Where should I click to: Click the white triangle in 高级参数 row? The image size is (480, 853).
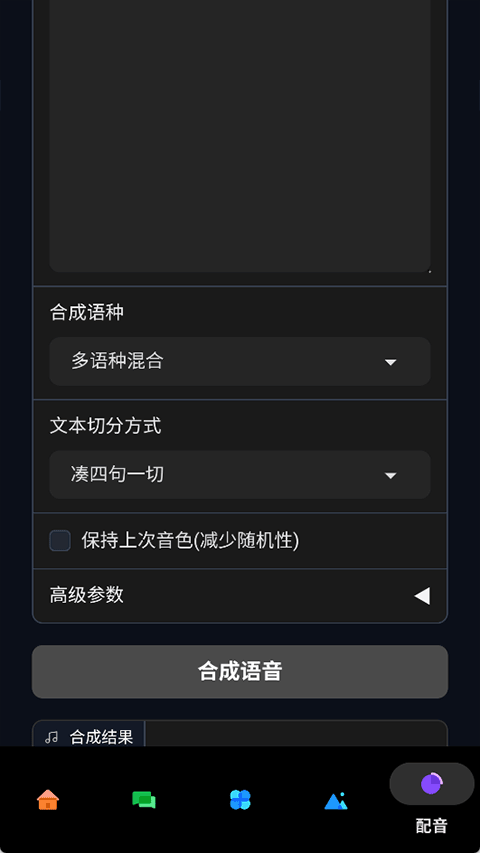click(x=422, y=596)
